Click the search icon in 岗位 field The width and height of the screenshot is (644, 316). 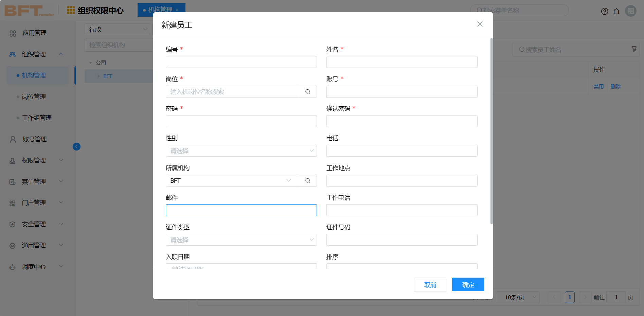(307, 92)
